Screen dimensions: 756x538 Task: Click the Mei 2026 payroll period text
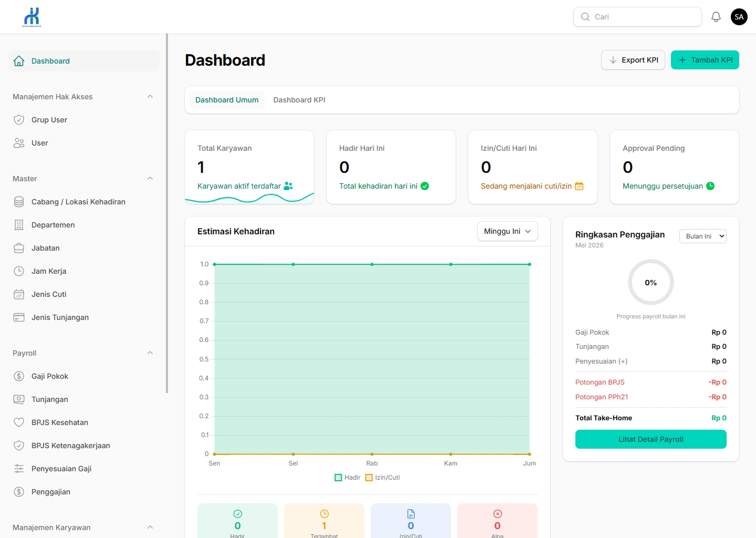590,245
